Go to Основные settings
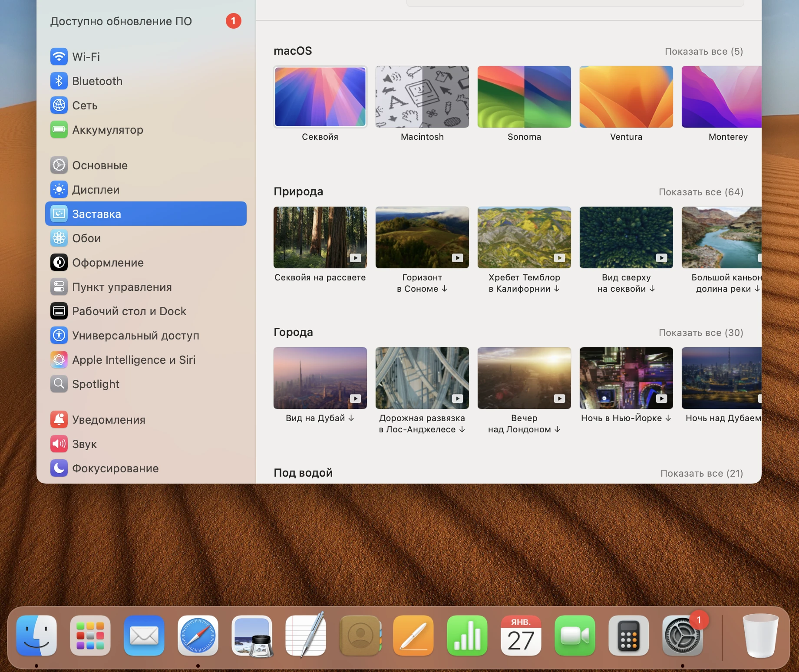The height and width of the screenshot is (672, 799). [x=145, y=165]
